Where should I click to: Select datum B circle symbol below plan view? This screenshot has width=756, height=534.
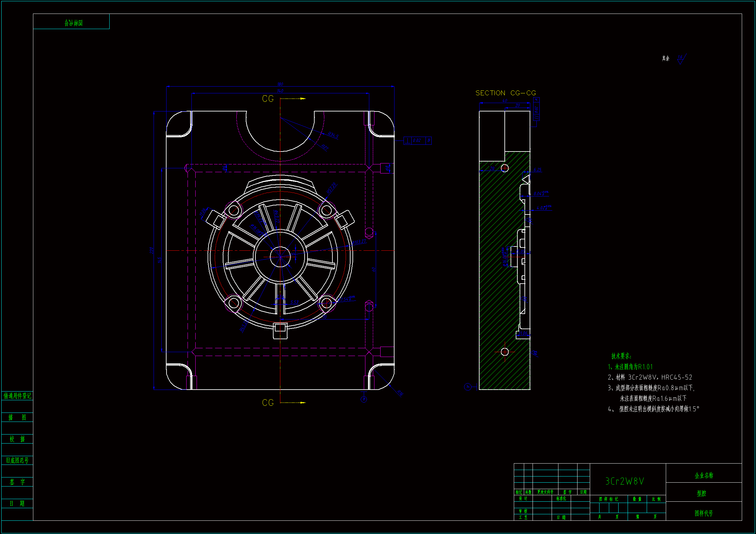tap(364, 399)
